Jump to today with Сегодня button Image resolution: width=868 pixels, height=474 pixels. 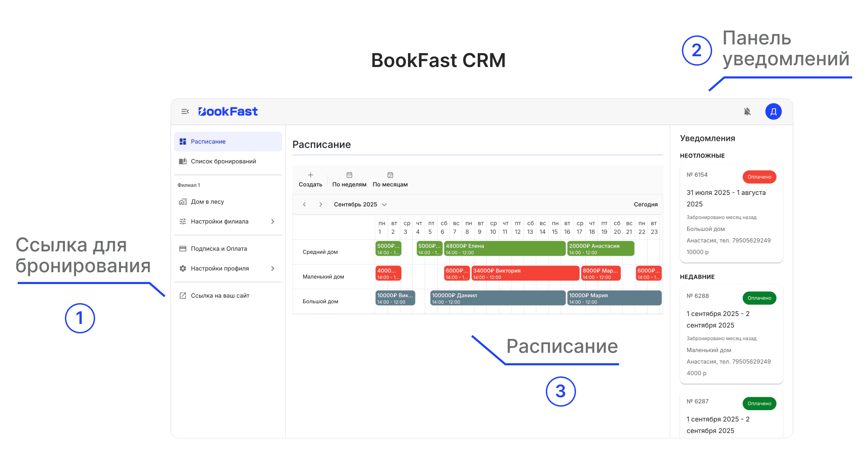click(x=645, y=205)
